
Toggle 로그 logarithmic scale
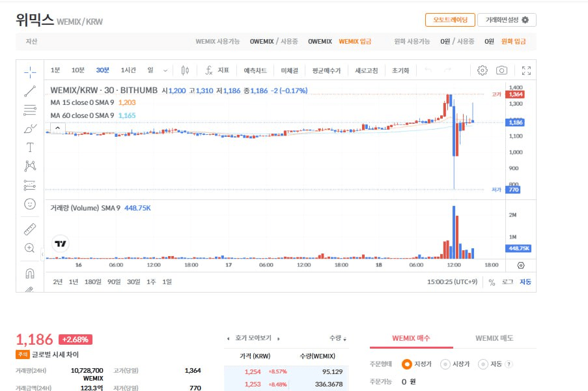click(x=507, y=282)
